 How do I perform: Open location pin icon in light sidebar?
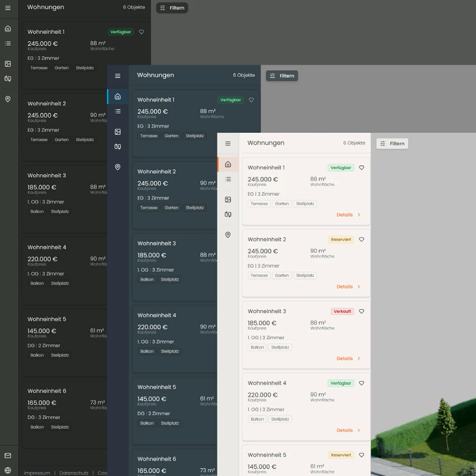[228, 235]
